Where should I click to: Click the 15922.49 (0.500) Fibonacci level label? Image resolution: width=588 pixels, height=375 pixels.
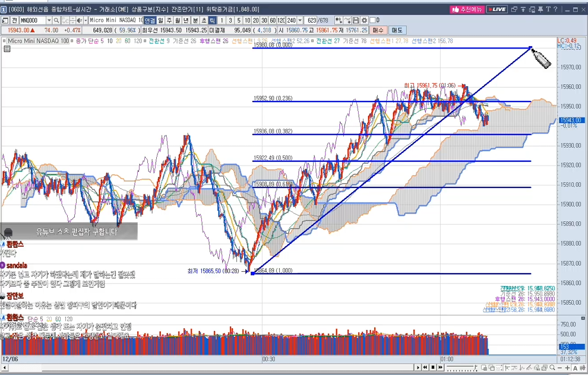point(273,158)
